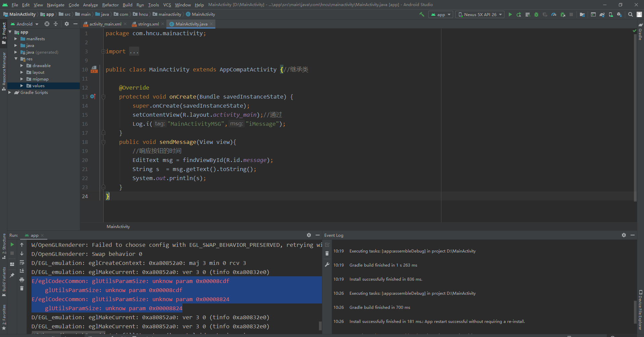Click Select Opened File target icon in Project panel
This screenshot has height=337, width=644.
[x=47, y=24]
